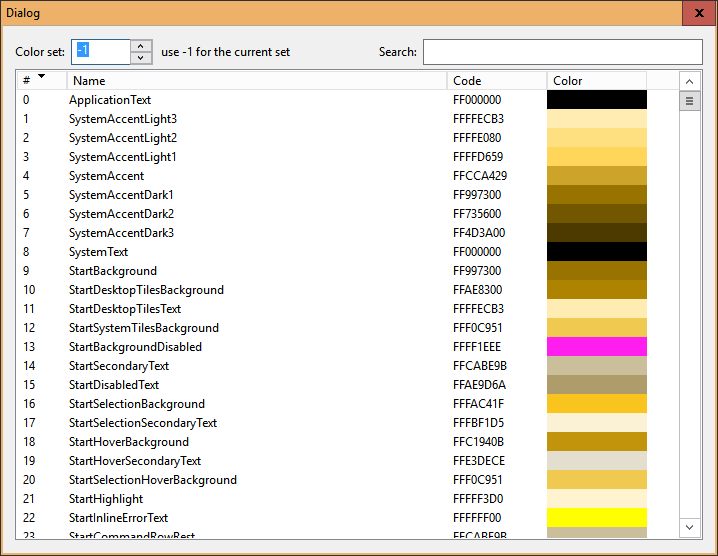Choose the SystemAccentLight1 color swatch
Viewport: 718px width, 556px height.
click(x=597, y=157)
